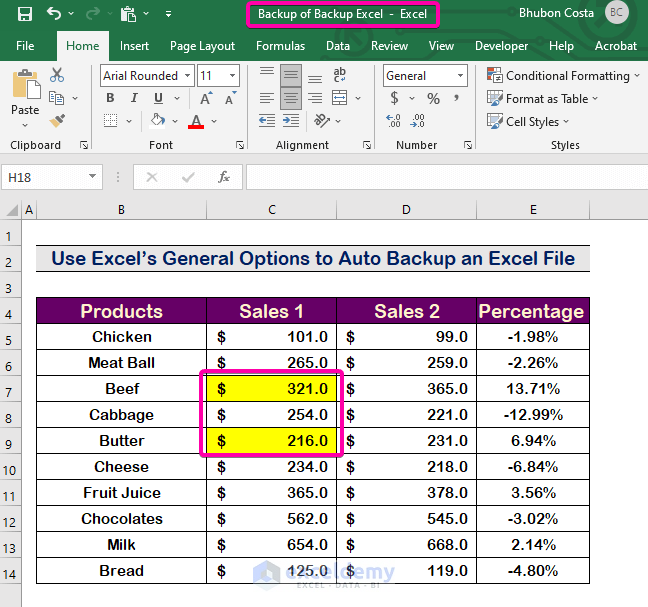Select the cell containing 321.0 for Beef
The height and width of the screenshot is (607, 648).
[x=271, y=388]
